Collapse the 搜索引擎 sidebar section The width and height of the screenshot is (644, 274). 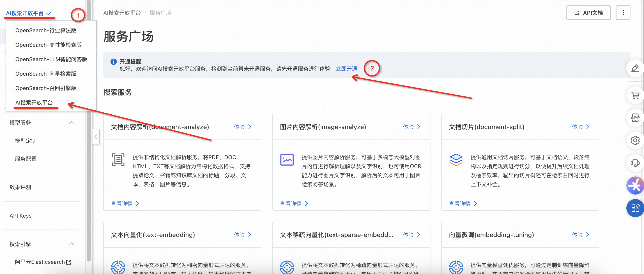(71, 244)
